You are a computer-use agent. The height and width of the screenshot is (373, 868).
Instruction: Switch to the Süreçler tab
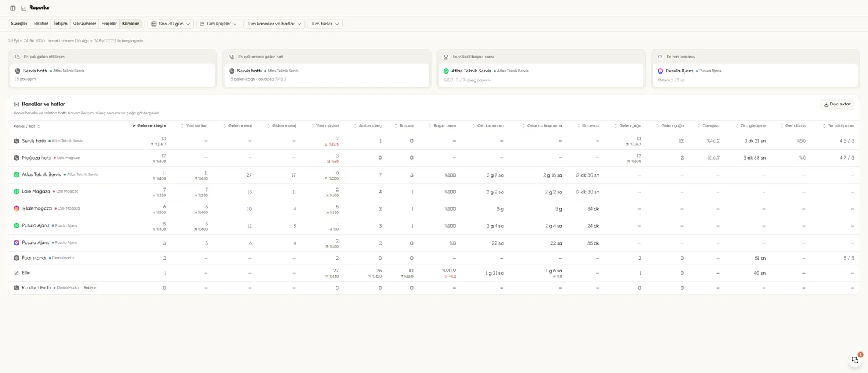pyautogui.click(x=19, y=24)
